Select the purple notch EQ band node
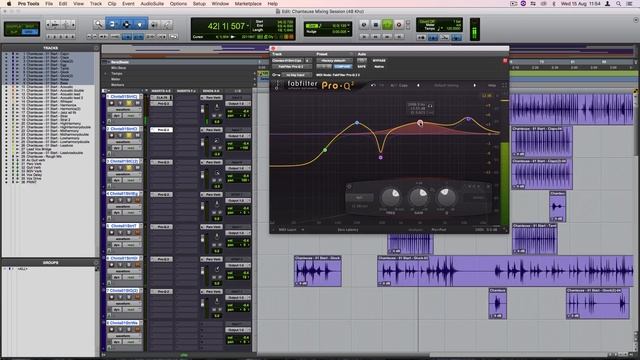This screenshot has height=360, width=640. (380, 157)
